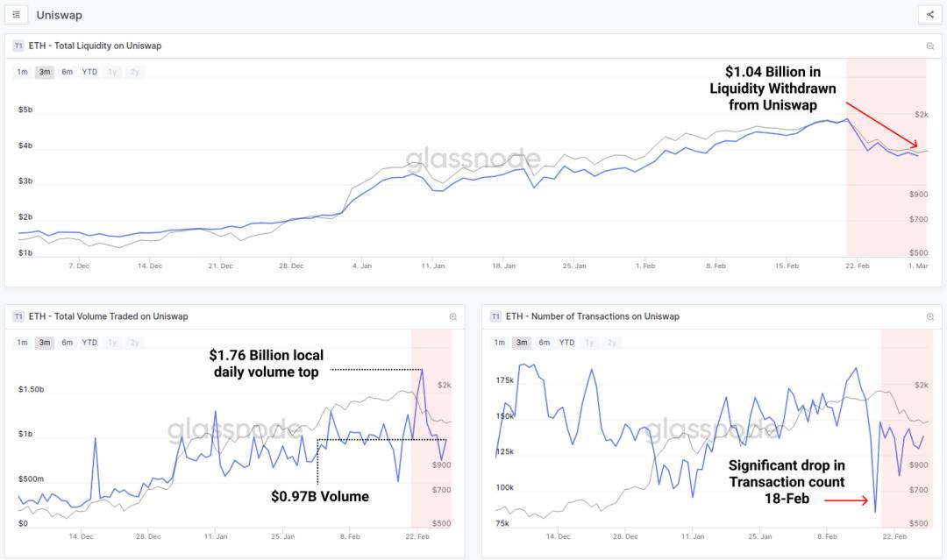Select YTD range on Total Liquidity chart
Viewport: 947px width, 560px height.
(x=89, y=72)
